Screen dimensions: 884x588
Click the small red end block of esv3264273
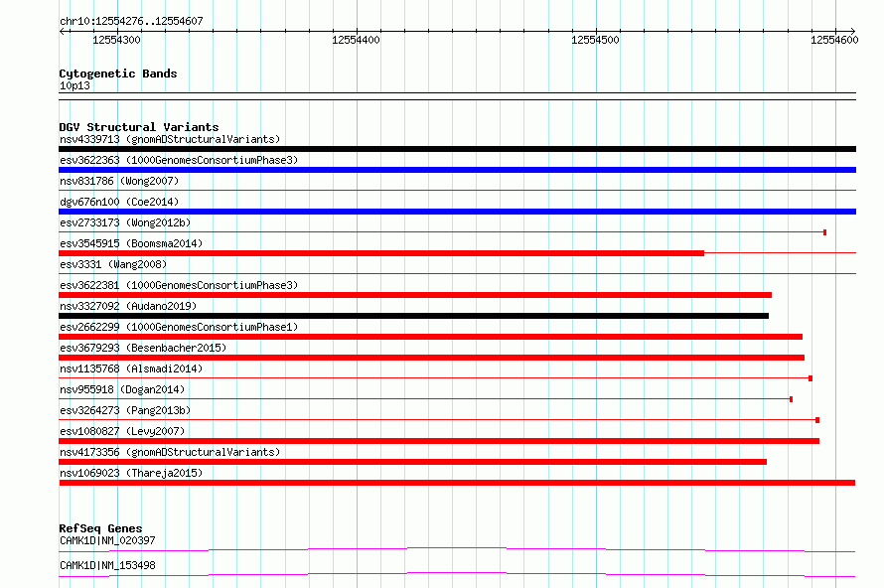coord(817,420)
